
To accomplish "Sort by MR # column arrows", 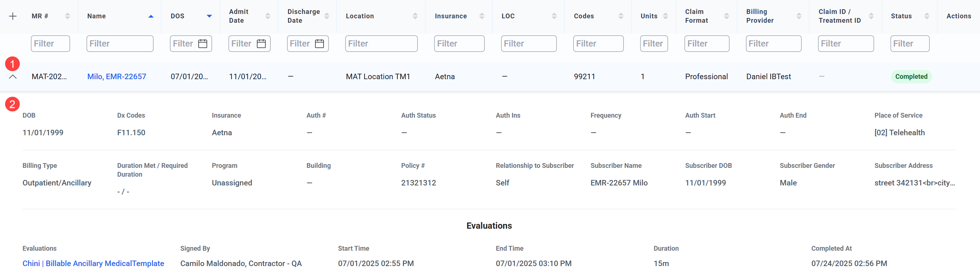I will click(x=67, y=16).
